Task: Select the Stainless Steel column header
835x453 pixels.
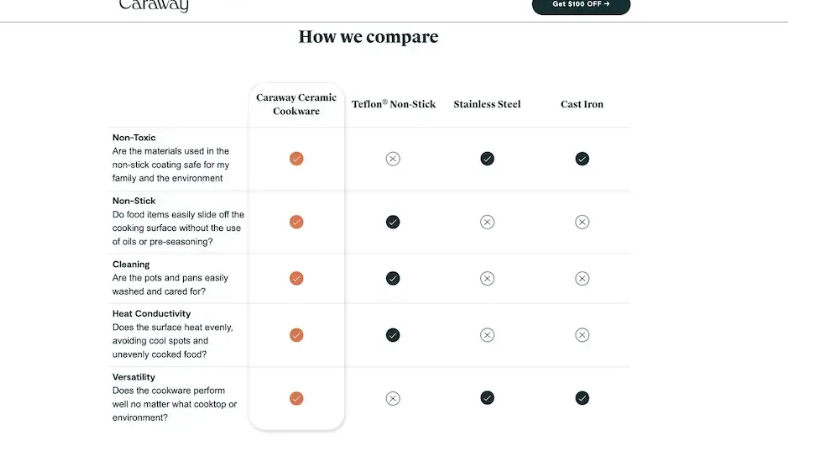Action: (487, 104)
